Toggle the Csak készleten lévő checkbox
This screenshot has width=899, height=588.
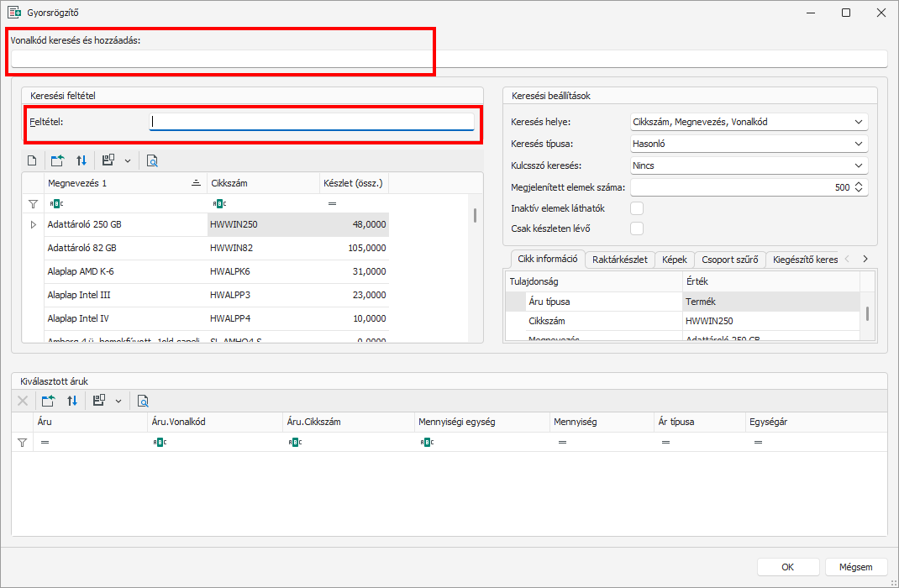637,228
